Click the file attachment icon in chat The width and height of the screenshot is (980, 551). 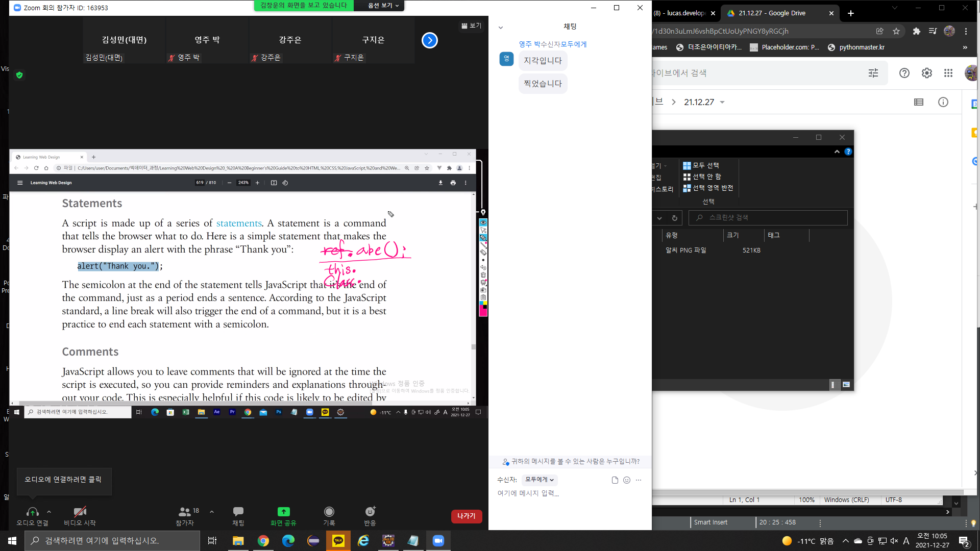[x=615, y=480]
